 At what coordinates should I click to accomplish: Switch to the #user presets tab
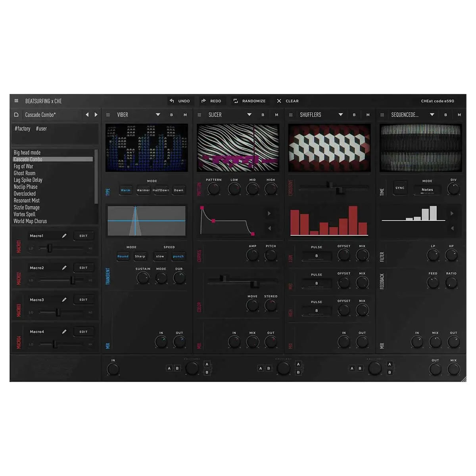tap(41, 129)
